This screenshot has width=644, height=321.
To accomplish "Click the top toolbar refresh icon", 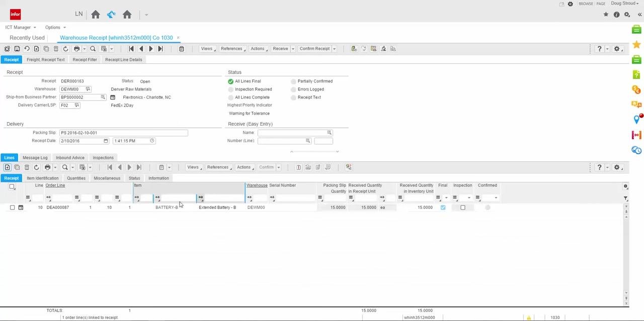I will [65, 49].
